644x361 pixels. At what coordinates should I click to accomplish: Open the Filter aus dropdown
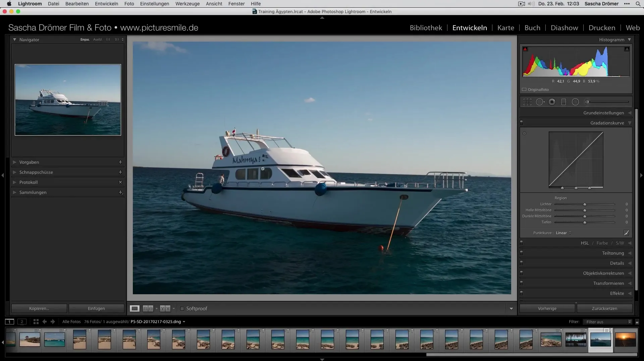(x=607, y=322)
